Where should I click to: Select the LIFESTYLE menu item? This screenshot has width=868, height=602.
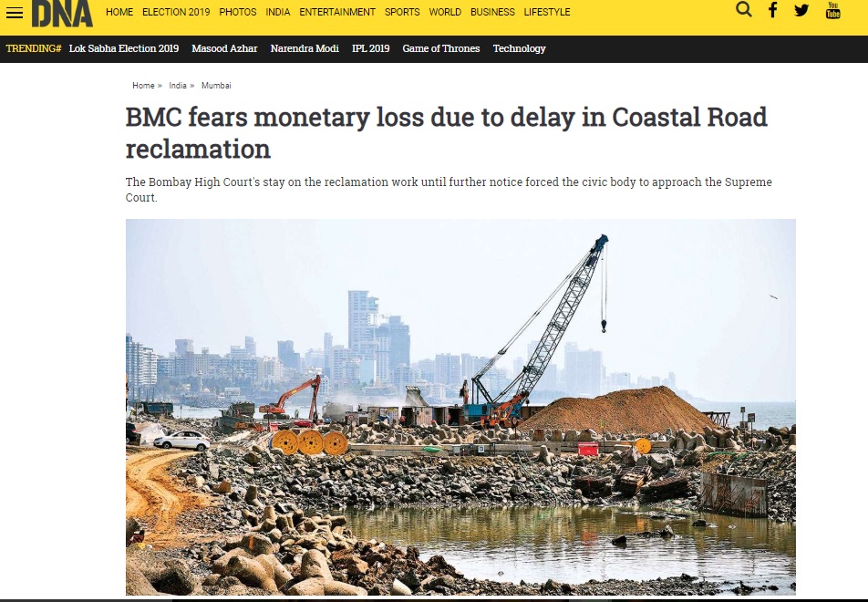547,12
